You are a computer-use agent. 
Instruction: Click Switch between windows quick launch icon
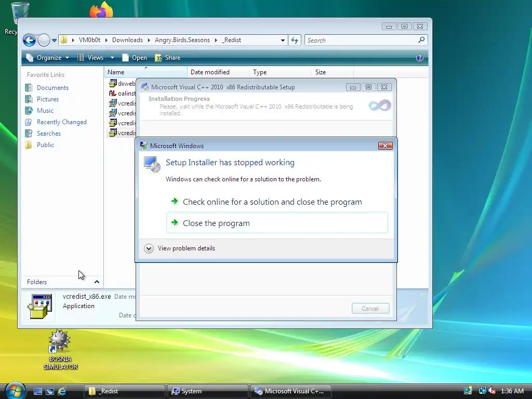(50, 391)
